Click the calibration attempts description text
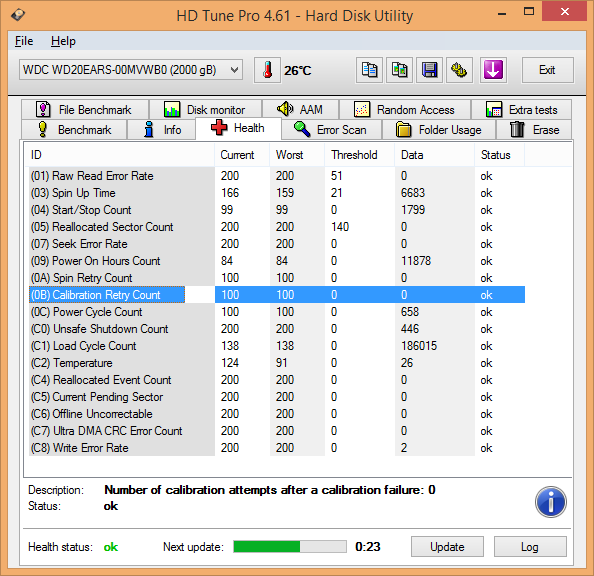The image size is (594, 576). tap(270, 490)
